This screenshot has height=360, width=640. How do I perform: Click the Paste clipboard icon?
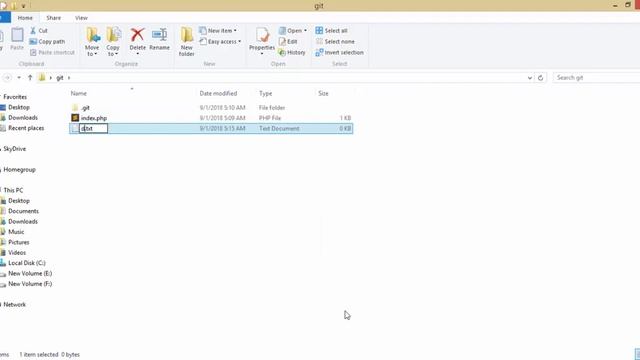tap(17, 35)
